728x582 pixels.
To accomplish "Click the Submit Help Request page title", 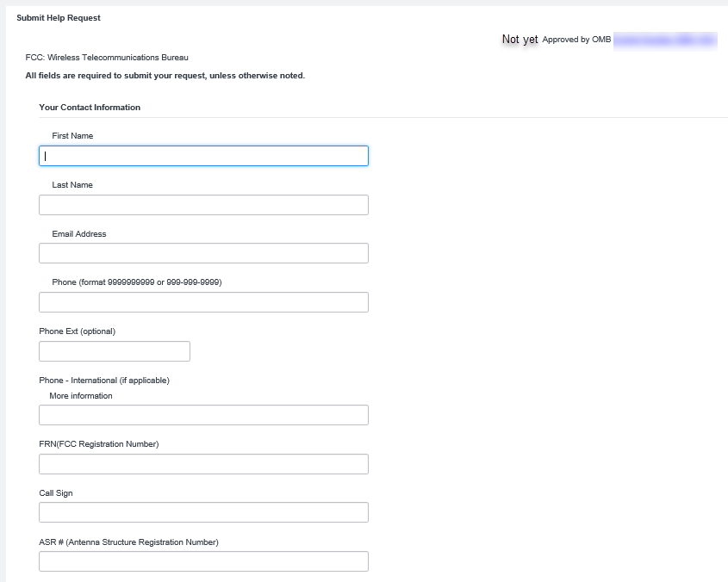I will 59,18.
